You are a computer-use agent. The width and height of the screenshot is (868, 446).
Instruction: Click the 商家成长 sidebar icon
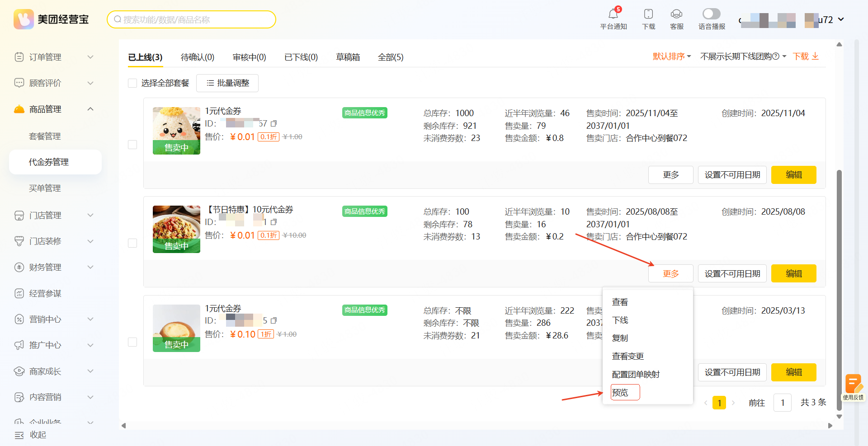point(19,371)
